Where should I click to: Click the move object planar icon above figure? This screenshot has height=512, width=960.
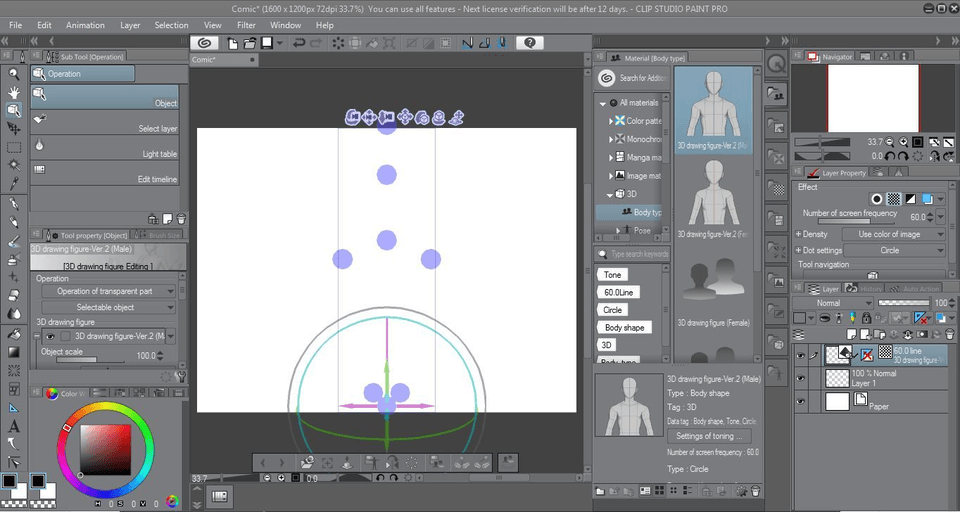click(x=404, y=117)
